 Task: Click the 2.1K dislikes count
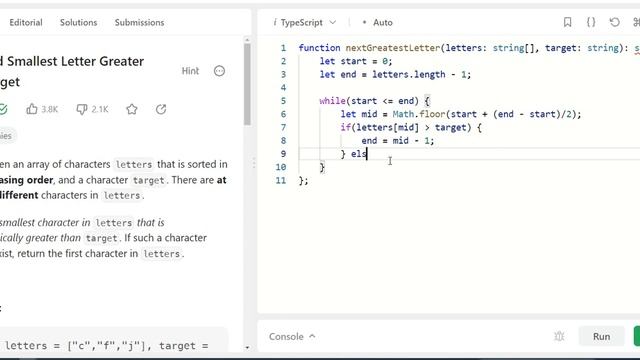(100, 109)
